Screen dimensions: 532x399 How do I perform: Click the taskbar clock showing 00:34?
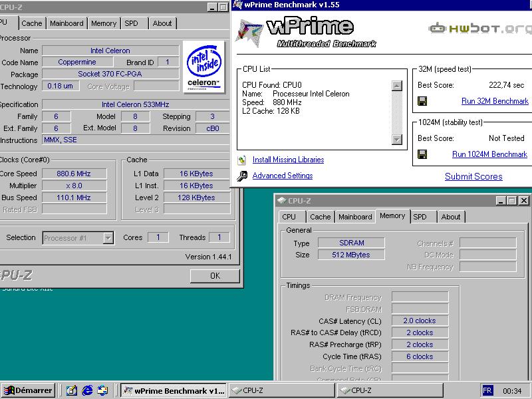click(x=512, y=391)
